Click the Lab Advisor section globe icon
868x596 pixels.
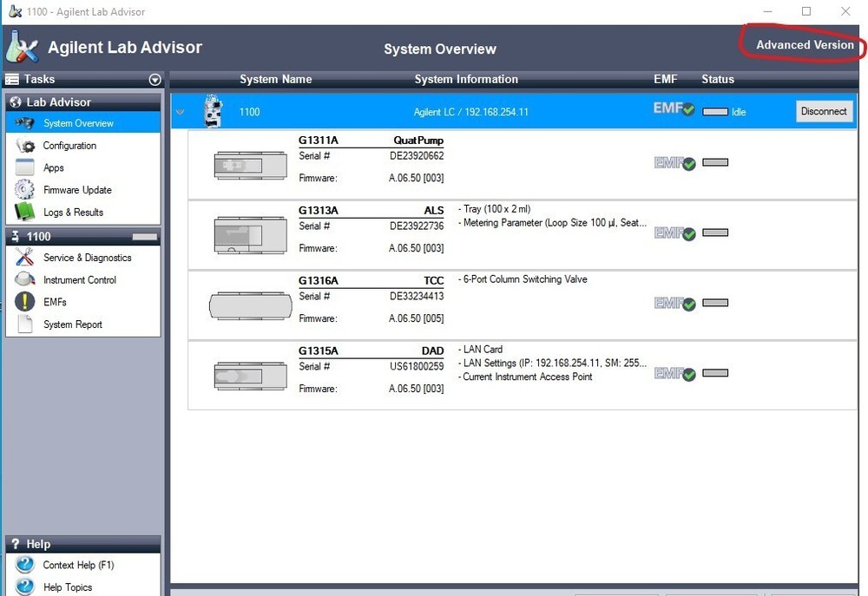[x=16, y=102]
